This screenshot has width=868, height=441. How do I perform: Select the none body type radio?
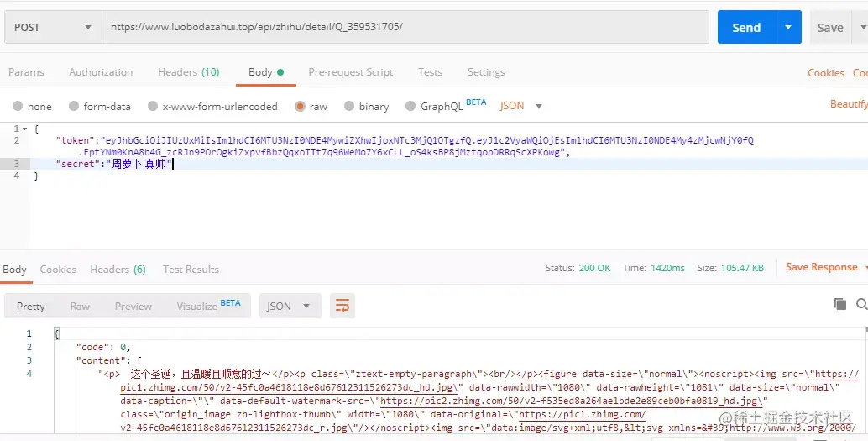pos(18,106)
